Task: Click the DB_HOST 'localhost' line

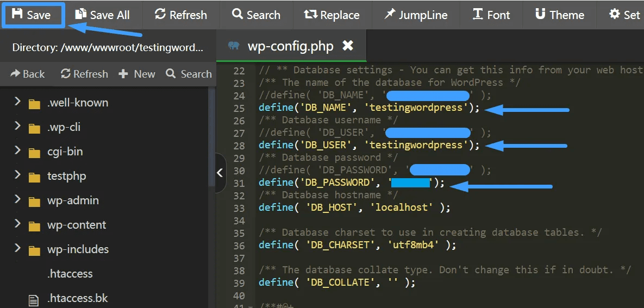Action: [x=354, y=208]
